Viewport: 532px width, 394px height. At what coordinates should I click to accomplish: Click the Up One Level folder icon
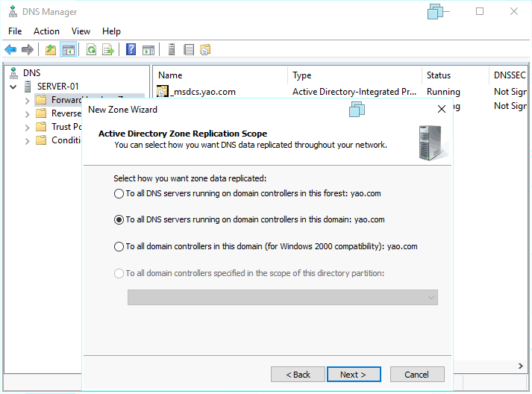[x=51, y=50]
